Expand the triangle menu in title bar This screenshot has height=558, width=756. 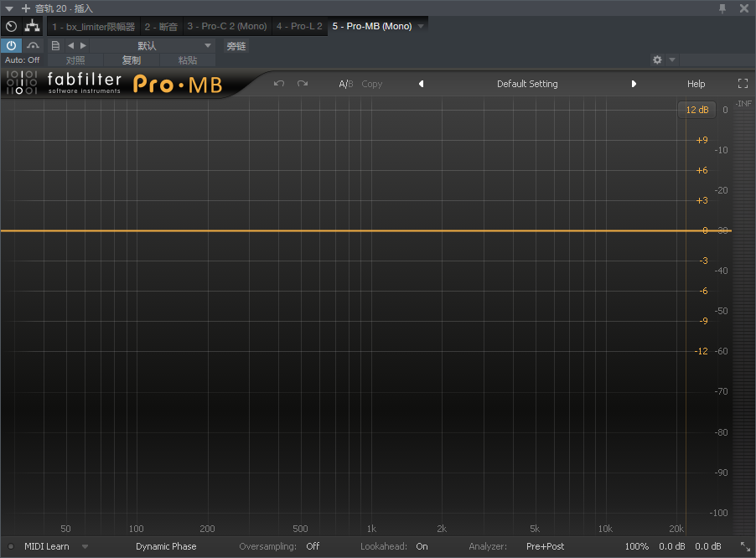[x=9, y=8]
